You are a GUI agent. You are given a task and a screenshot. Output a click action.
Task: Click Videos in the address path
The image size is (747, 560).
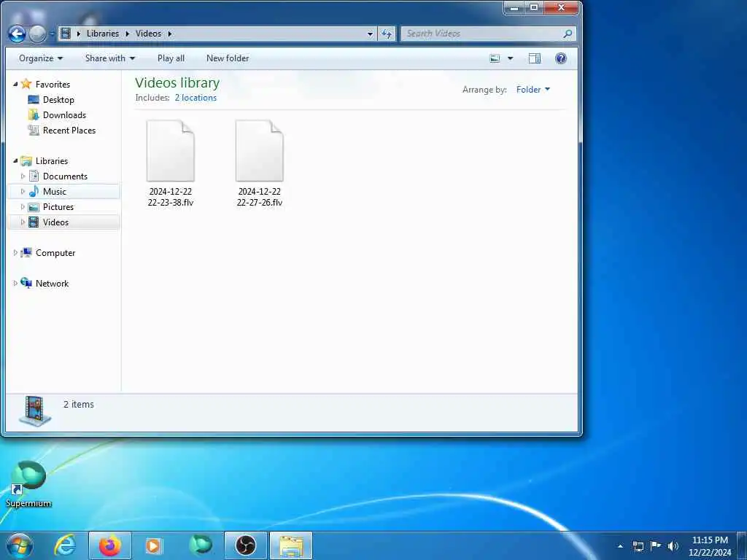click(148, 34)
